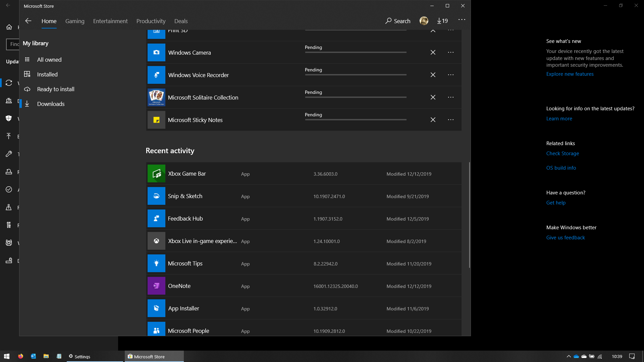Go back using the Store back arrow
Image resolution: width=644 pixels, height=362 pixels.
[28, 21]
